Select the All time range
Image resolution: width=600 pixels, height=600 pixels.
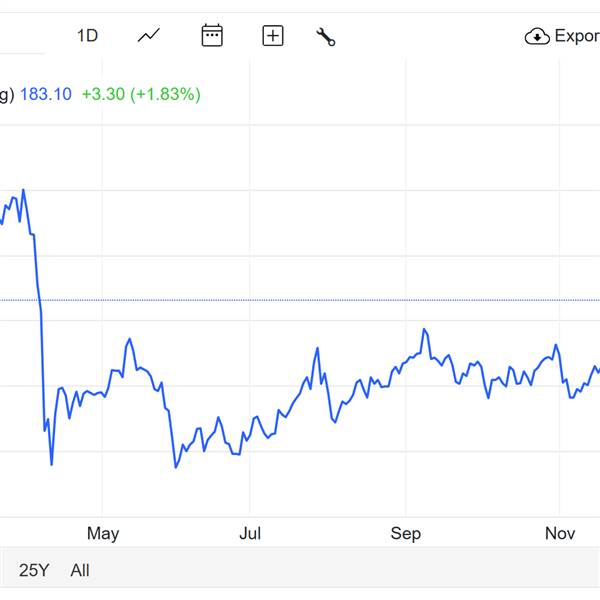(80, 570)
